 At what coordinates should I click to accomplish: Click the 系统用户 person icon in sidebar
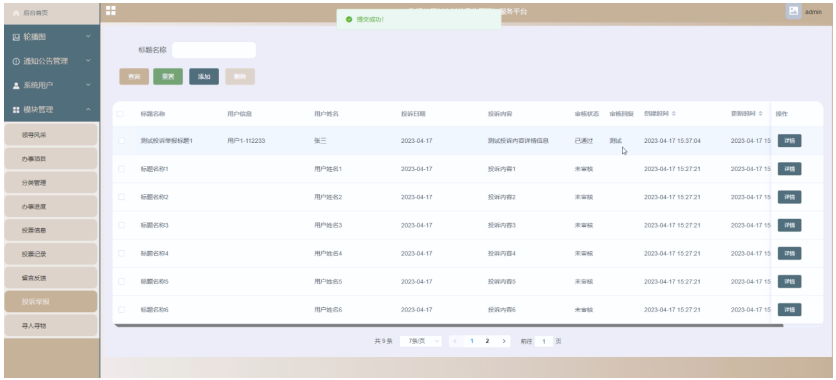click(x=16, y=85)
